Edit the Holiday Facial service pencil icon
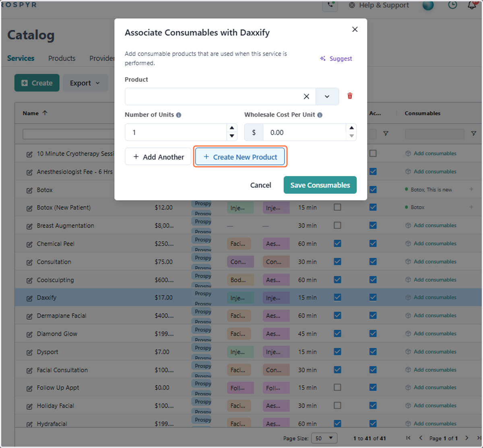The height and width of the screenshot is (448, 483). (29, 407)
